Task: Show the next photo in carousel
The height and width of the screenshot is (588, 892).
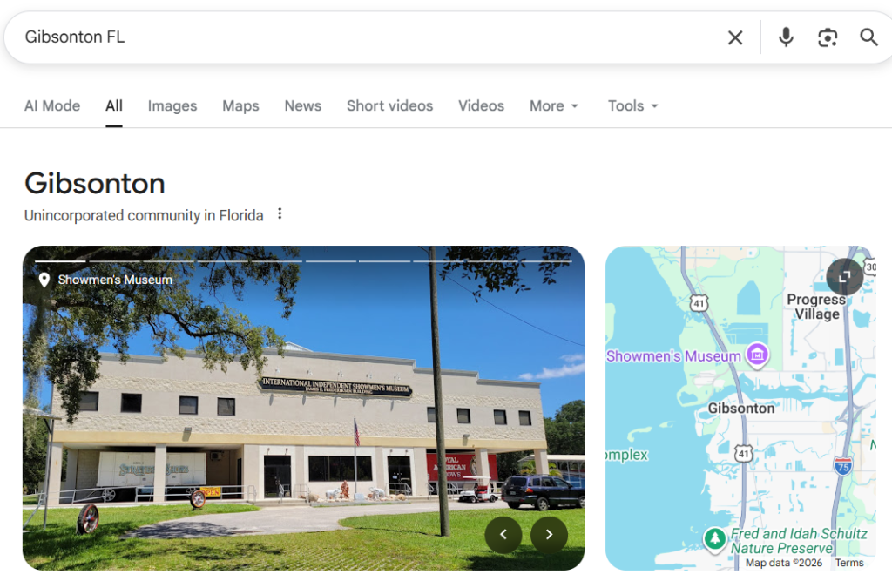Action: pyautogui.click(x=549, y=535)
